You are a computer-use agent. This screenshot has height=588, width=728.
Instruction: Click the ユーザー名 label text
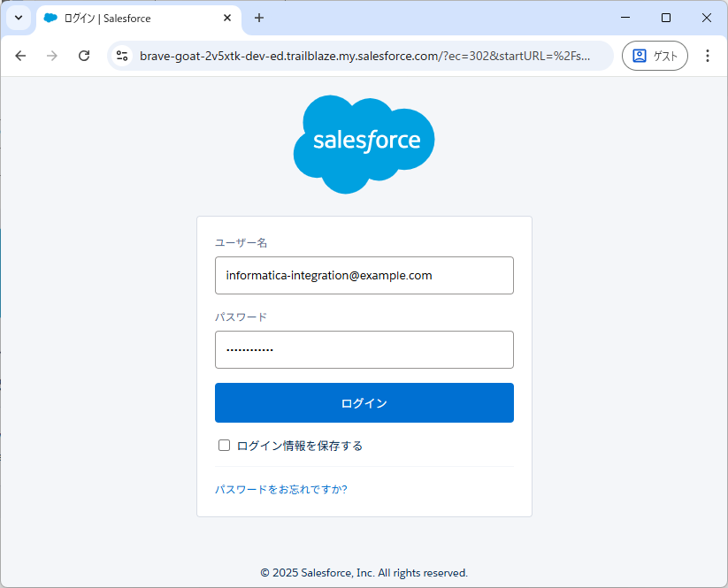tap(241, 243)
